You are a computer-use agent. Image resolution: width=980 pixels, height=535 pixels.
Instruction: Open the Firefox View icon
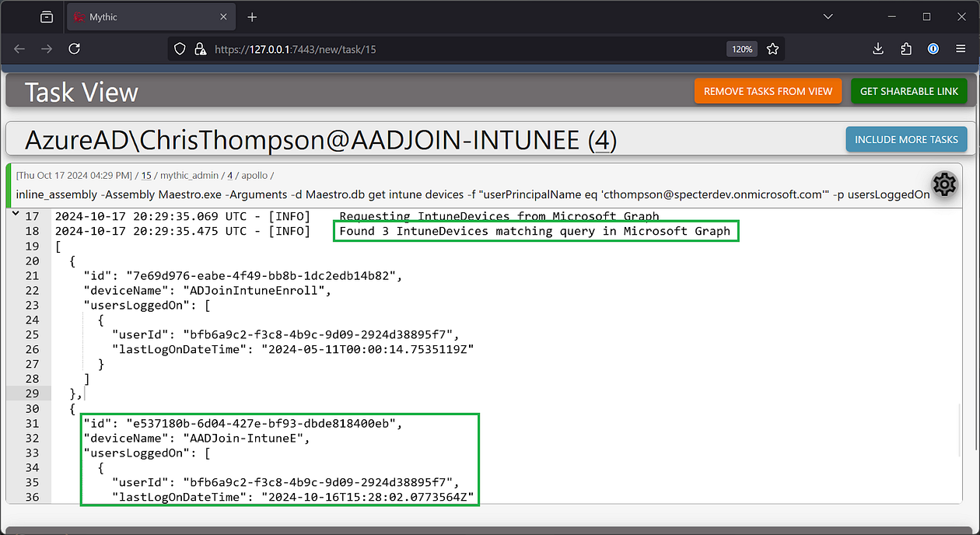(x=47, y=17)
